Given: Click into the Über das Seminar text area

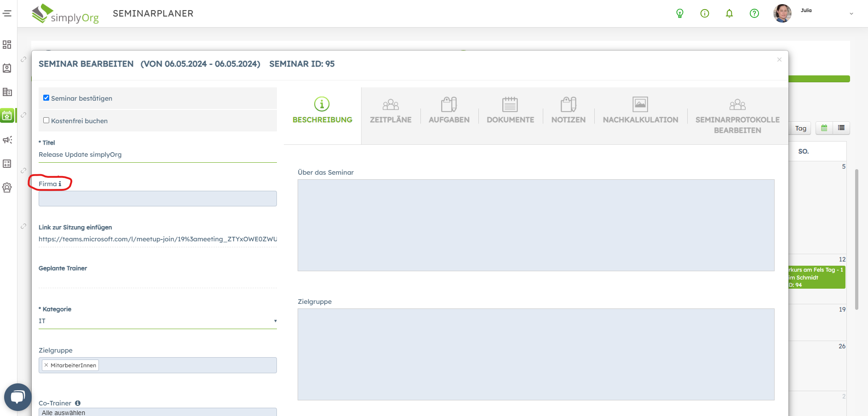Looking at the screenshot, I should [535, 225].
